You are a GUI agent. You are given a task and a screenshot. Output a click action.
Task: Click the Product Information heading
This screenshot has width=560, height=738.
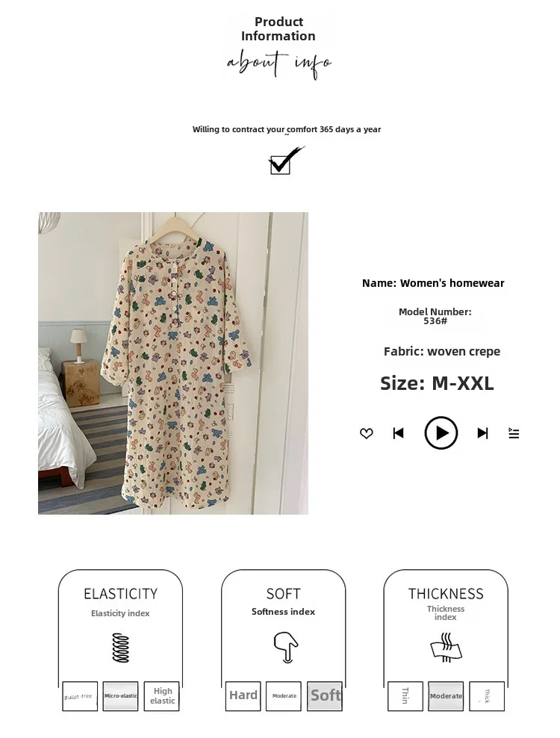point(278,28)
